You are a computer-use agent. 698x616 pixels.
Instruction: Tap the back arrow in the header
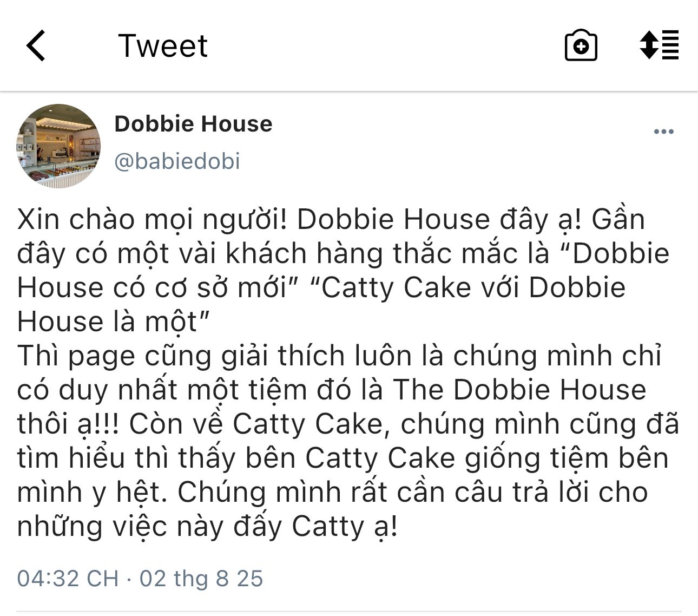tap(36, 45)
